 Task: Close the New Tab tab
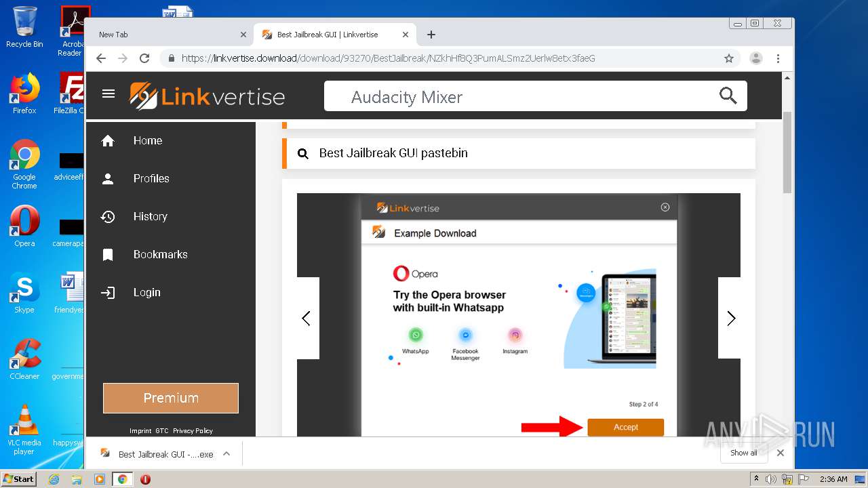coord(243,35)
